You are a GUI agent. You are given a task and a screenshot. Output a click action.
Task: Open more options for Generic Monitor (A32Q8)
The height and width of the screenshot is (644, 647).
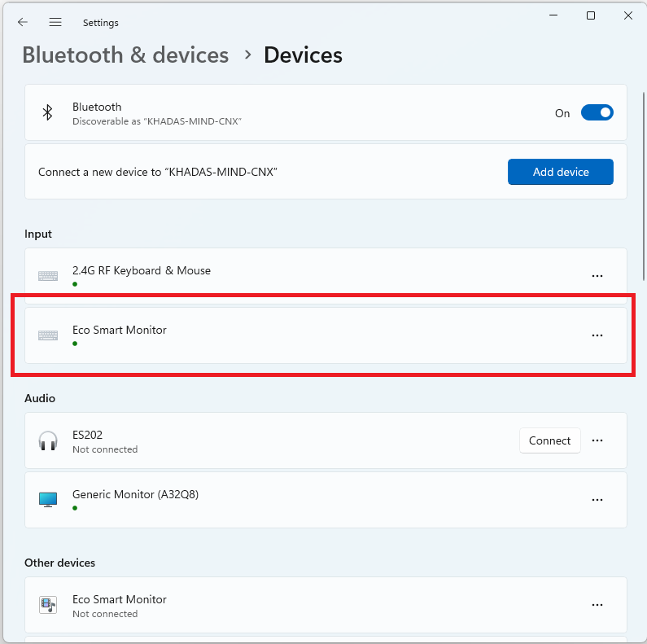tap(597, 500)
